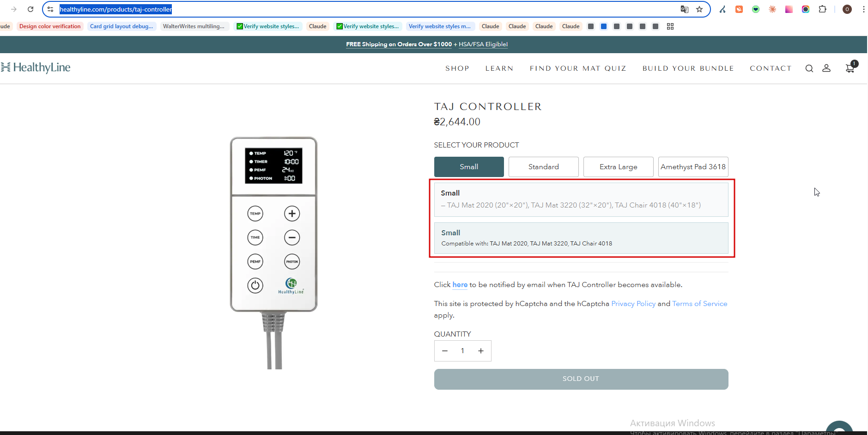Open the SHOP menu
The width and height of the screenshot is (868, 435).
(457, 68)
